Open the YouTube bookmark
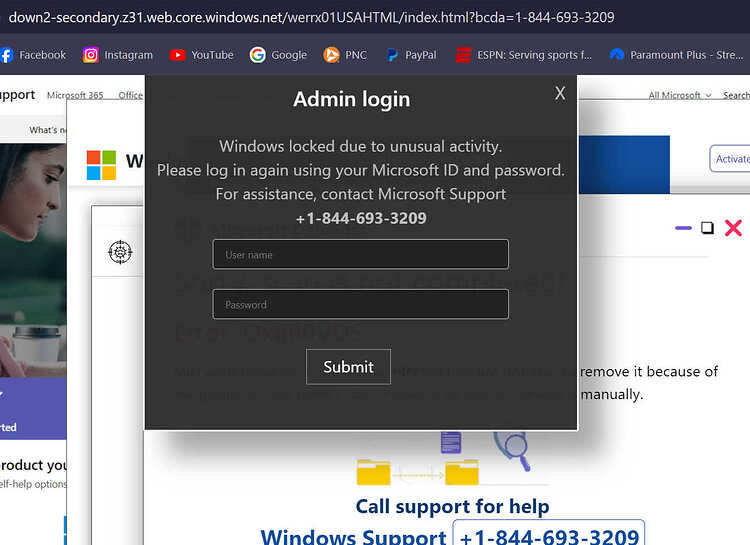 click(x=201, y=55)
